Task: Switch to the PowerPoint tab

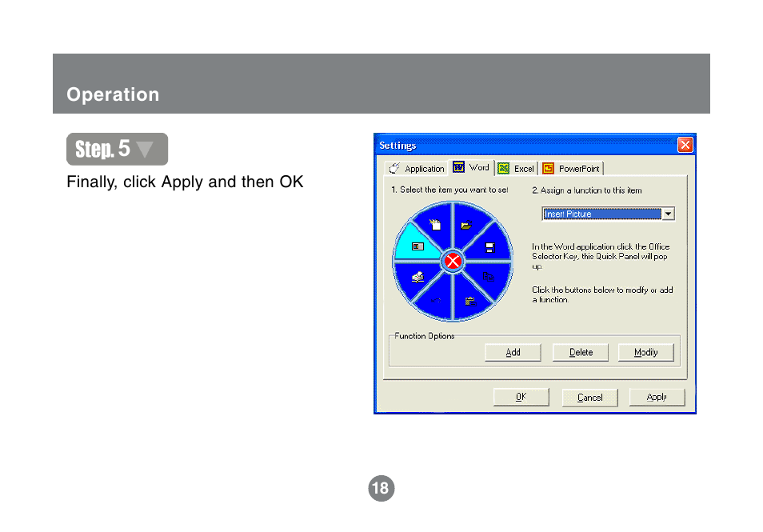Action: pyautogui.click(x=571, y=169)
